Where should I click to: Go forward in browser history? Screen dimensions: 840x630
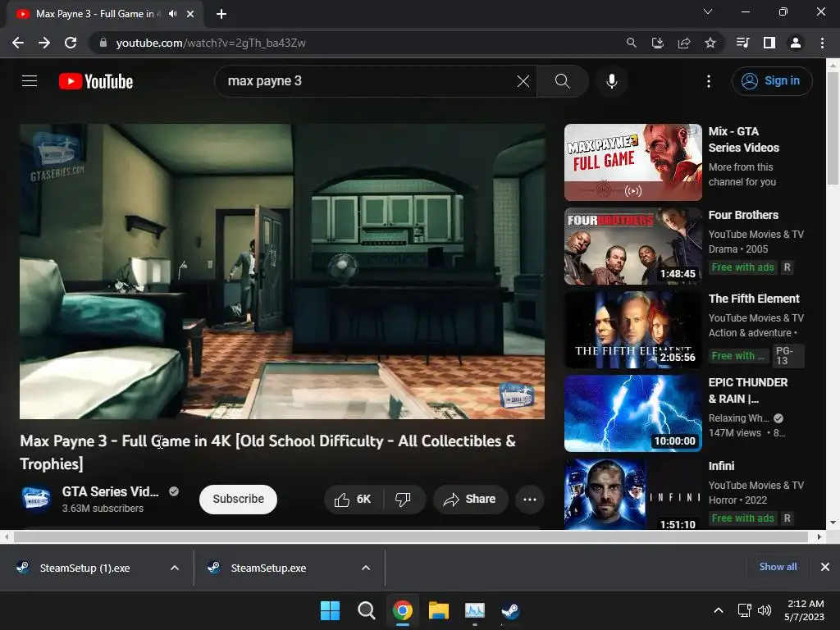click(44, 43)
